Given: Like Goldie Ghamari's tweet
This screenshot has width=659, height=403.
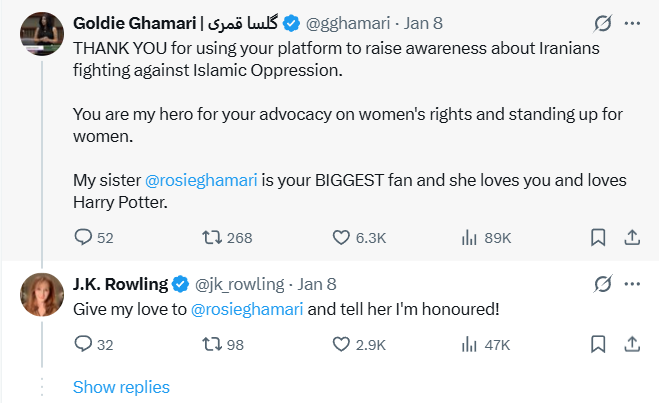Looking at the screenshot, I should click(341, 238).
